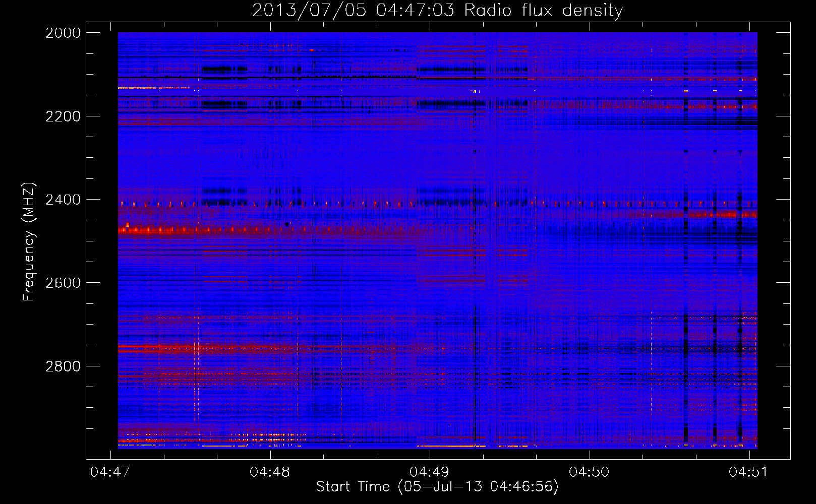
Task: Click the 2000 frequency axis label
Action: pyautogui.click(x=63, y=33)
